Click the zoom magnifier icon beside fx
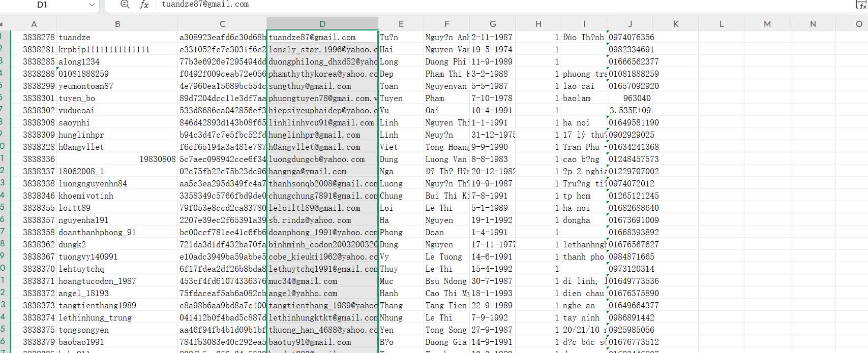 click(x=125, y=5)
